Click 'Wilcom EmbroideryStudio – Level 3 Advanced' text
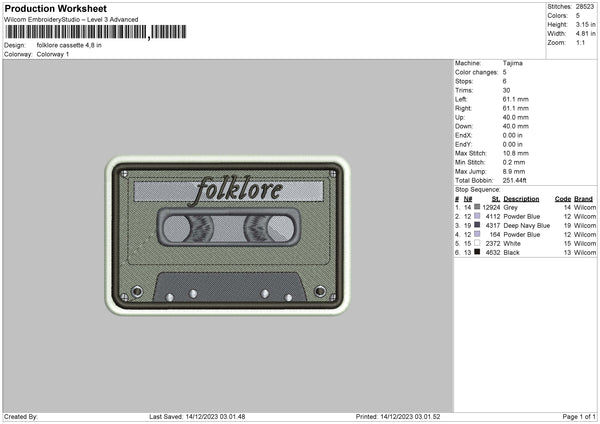The height and width of the screenshot is (424, 600). (x=71, y=20)
